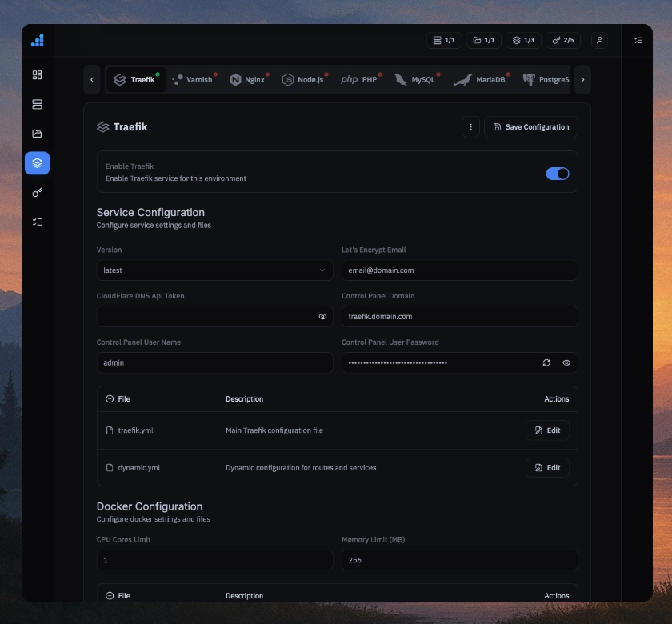The image size is (672, 624).
Task: Open the dashboard grid icon in sidebar
Action: click(x=37, y=75)
